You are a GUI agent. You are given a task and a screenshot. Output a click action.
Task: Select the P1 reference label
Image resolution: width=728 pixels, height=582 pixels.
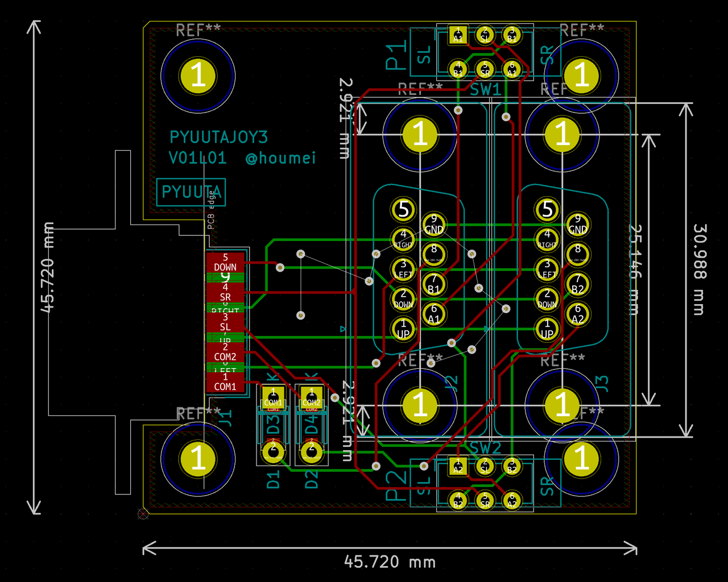pyautogui.click(x=396, y=54)
